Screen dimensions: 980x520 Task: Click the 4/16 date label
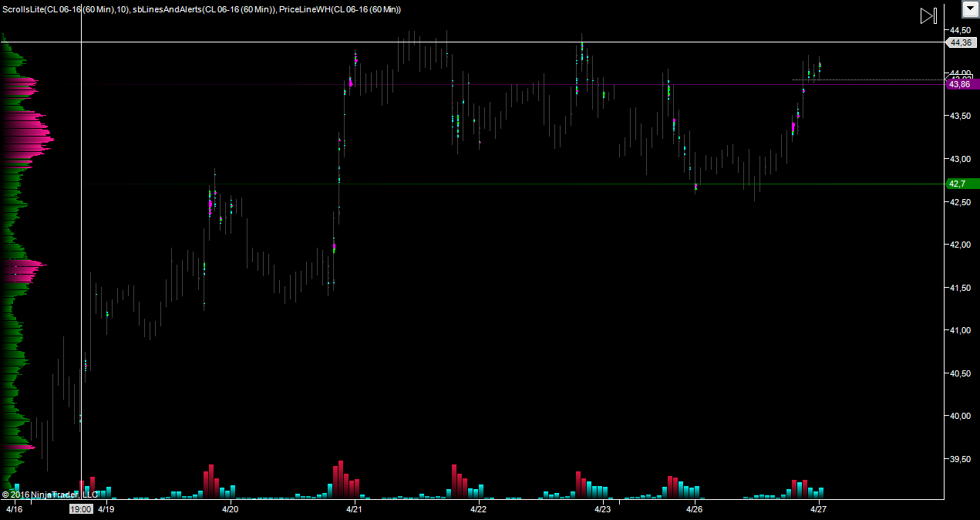coord(14,509)
